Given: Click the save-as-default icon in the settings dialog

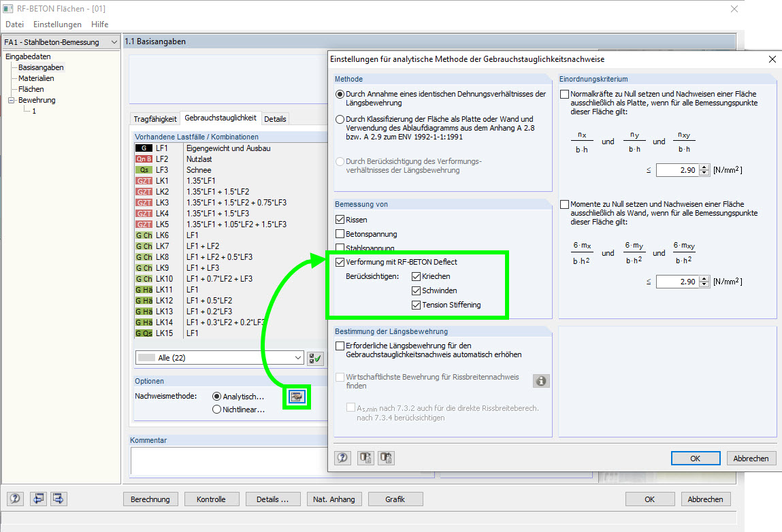Looking at the screenshot, I should [365, 458].
